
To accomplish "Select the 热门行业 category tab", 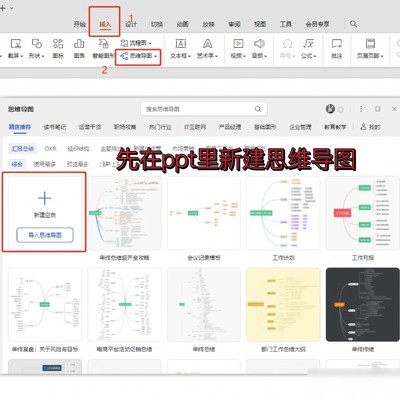I will [160, 127].
